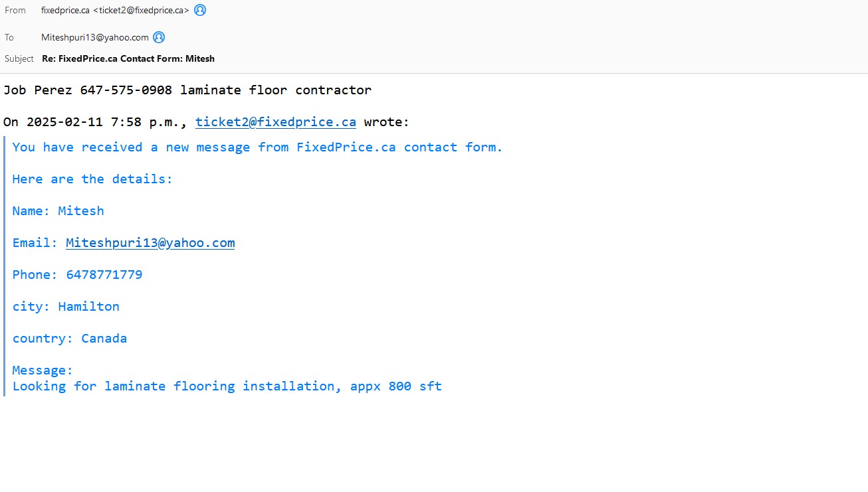
Task: Open contact icon next to recipient Miteshpuri13@yahoo.com
Action: (x=159, y=37)
